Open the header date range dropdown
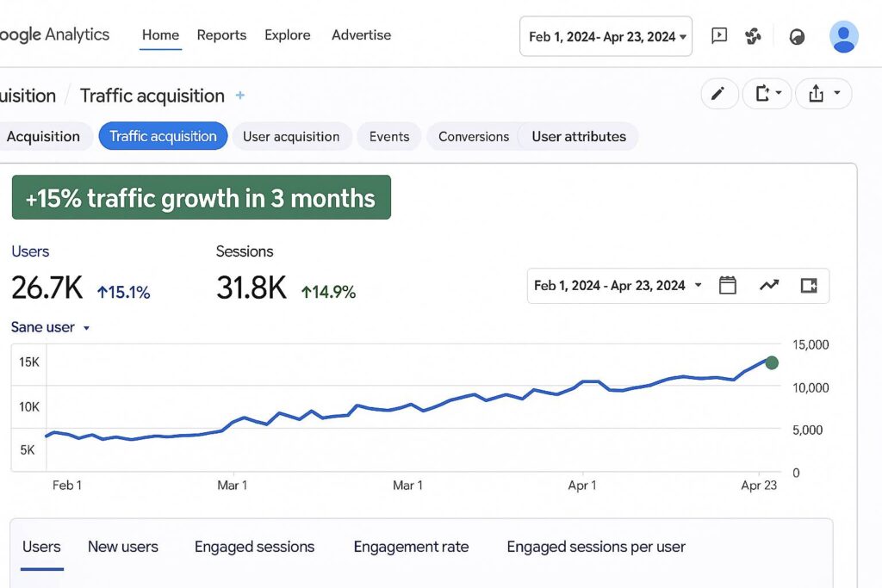This screenshot has width=882, height=588. 606,36
